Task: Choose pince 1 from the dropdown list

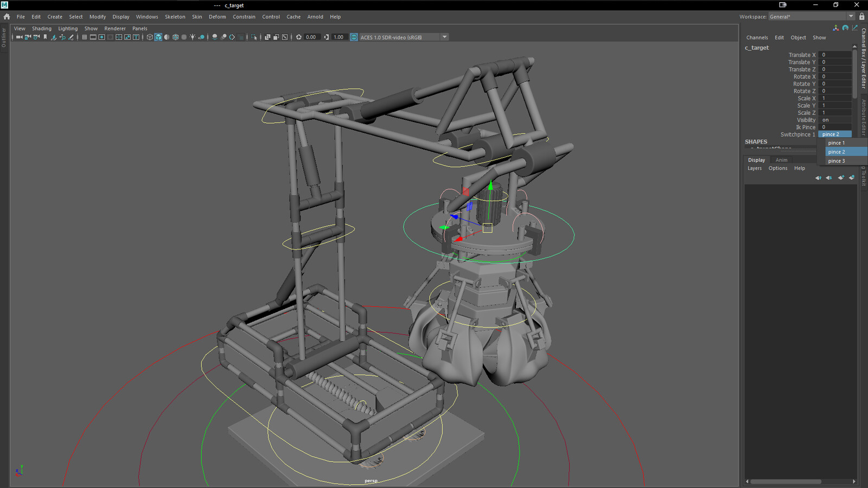Action: point(846,143)
